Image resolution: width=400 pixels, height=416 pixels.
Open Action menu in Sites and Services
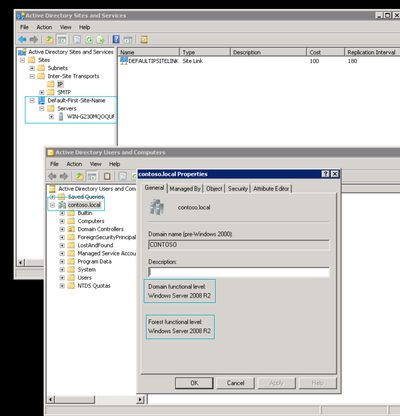[44, 27]
